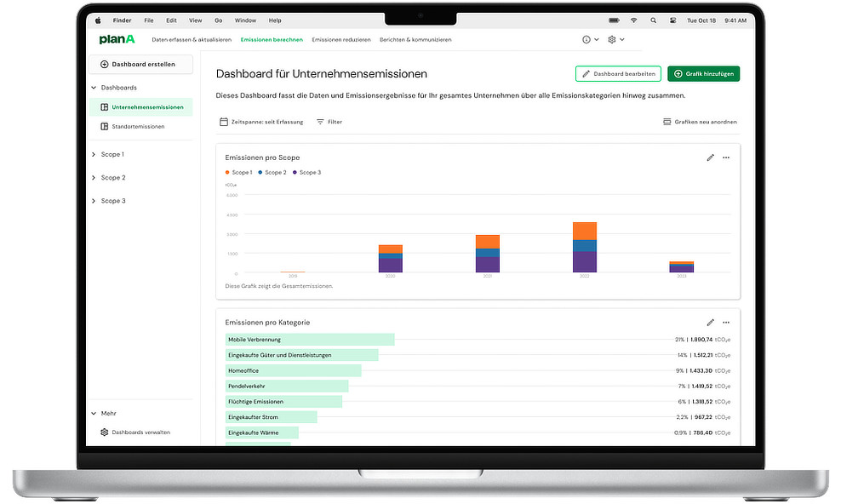The width and height of the screenshot is (841, 504).
Task: Click Grafiken neu anordnen
Action: coord(700,122)
